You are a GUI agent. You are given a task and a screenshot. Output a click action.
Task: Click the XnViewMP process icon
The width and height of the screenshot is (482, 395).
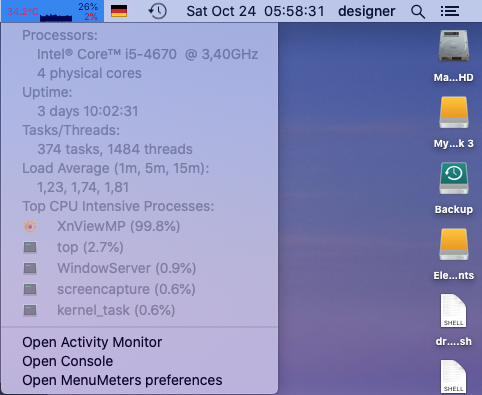click(x=30, y=226)
